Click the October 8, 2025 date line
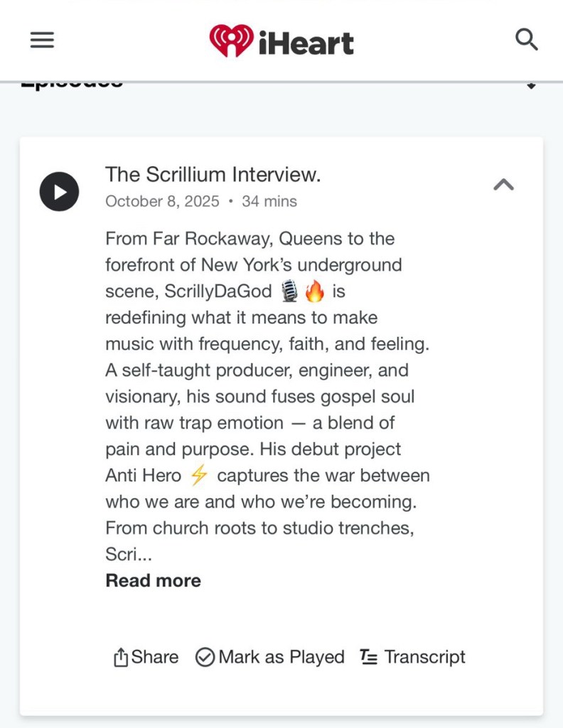This screenshot has width=563, height=728. point(162,201)
